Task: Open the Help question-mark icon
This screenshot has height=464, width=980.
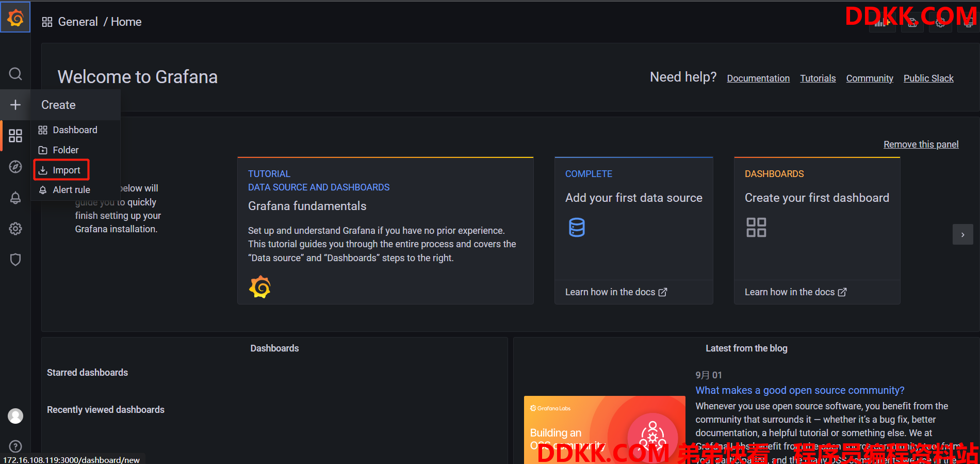Action: point(15,446)
